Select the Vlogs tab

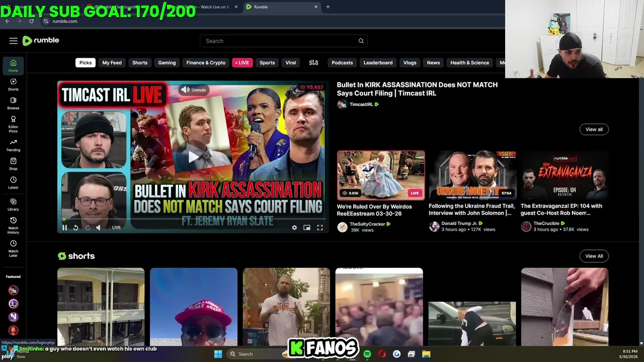(x=410, y=62)
